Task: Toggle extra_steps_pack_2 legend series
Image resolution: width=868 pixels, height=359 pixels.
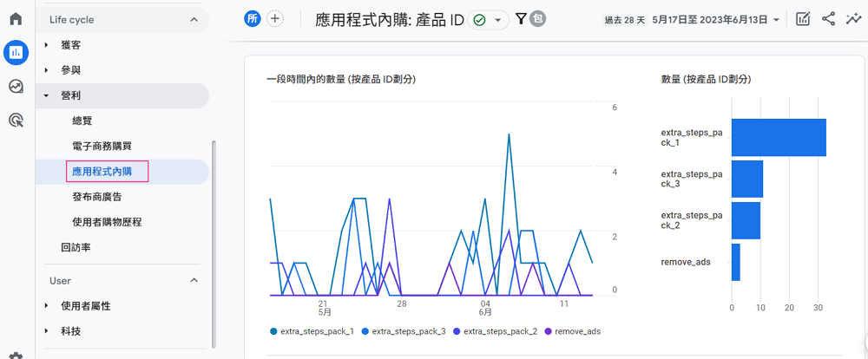Action: click(495, 331)
